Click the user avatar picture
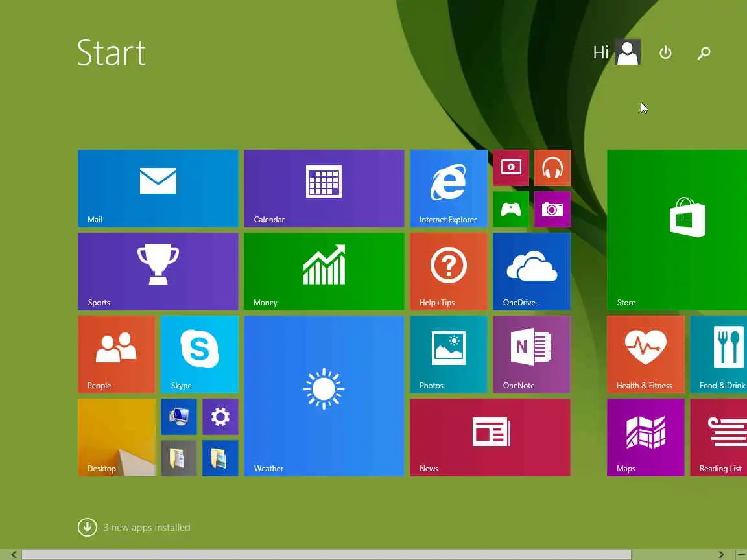Screen dimensions: 747x560 pos(628,52)
